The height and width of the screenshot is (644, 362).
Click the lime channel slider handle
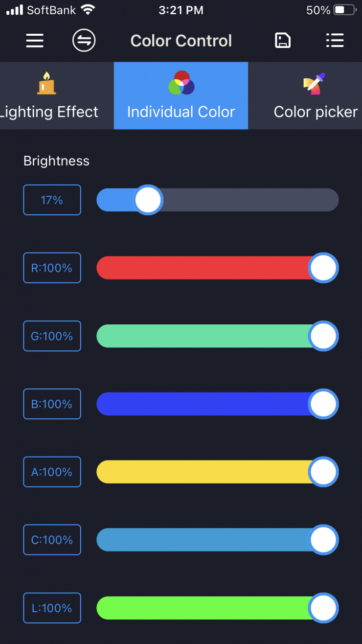pyautogui.click(x=323, y=608)
